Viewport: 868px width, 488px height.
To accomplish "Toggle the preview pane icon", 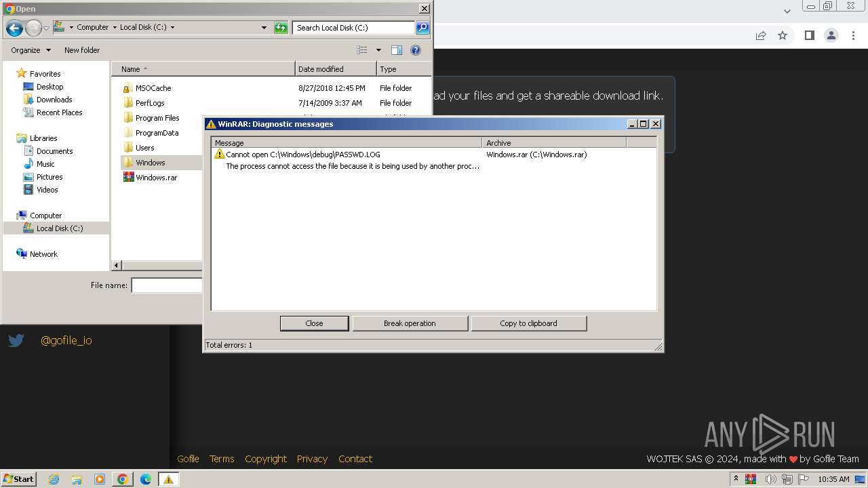I will click(x=397, y=50).
